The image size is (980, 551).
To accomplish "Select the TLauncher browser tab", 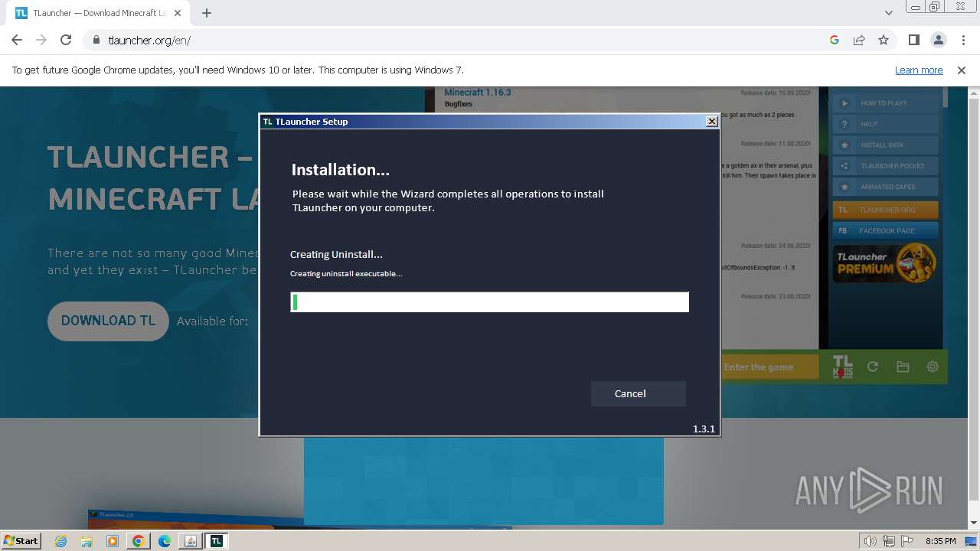I will click(100, 12).
